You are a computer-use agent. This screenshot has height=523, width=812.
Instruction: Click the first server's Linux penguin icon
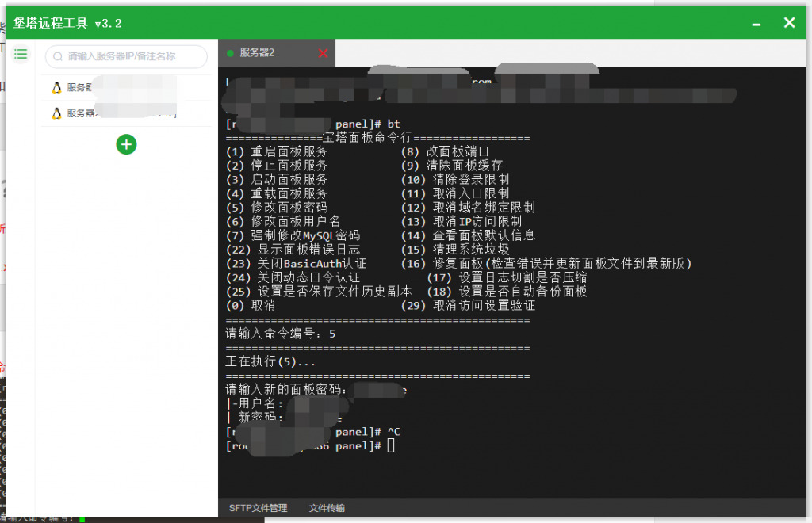56,88
